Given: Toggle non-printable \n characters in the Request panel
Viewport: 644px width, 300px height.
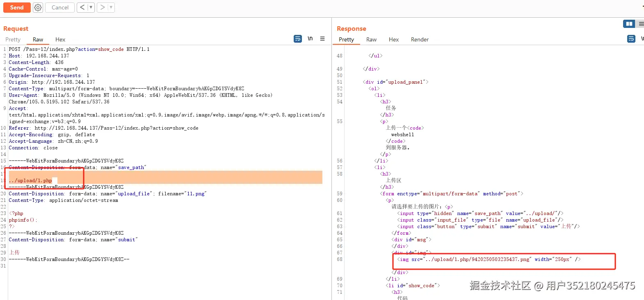Looking at the screenshot, I should coord(310,39).
